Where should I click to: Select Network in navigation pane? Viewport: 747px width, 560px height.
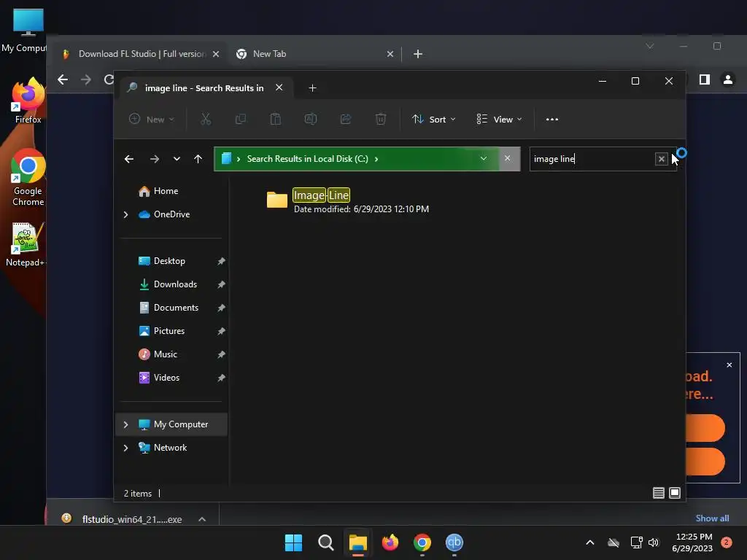(170, 448)
